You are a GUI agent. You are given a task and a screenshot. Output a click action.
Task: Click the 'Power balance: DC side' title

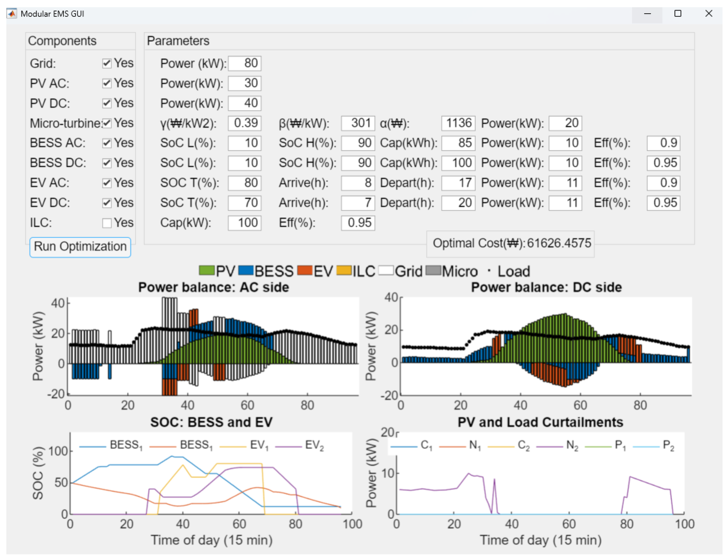coord(546,287)
